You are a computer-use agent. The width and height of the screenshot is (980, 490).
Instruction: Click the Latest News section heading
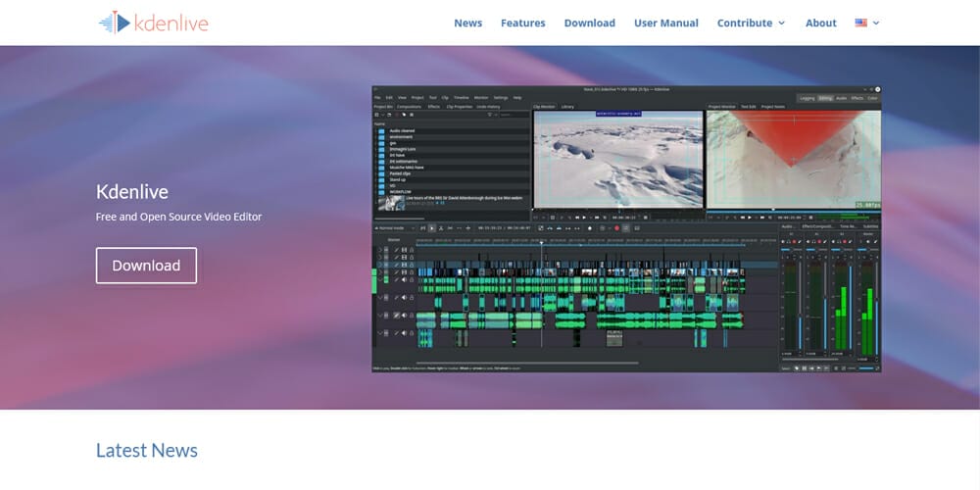pos(147,450)
